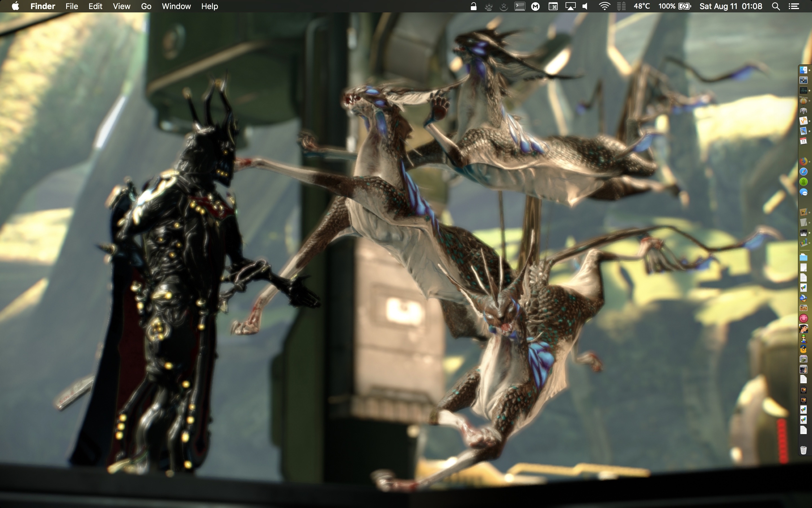Open Messages from the dock
812x508 pixels.
[x=803, y=192]
